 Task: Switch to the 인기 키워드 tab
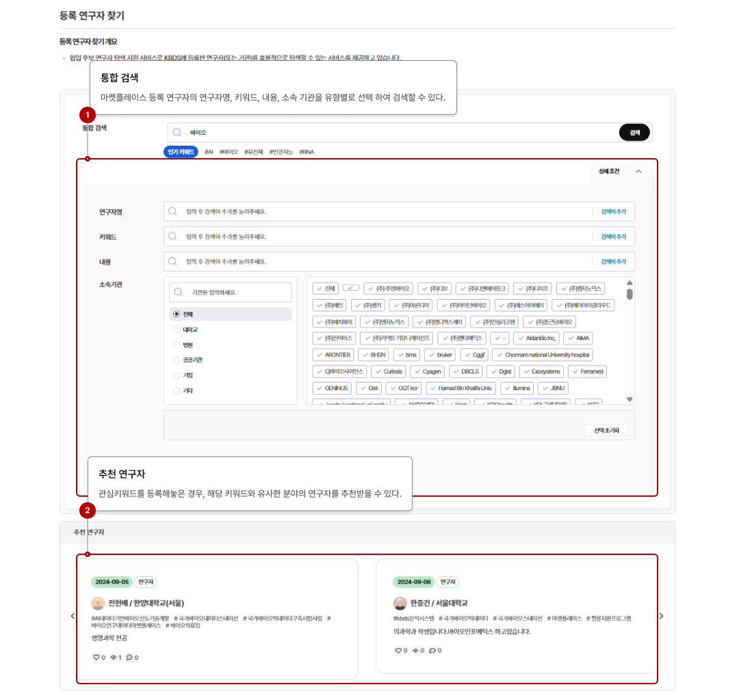pyautogui.click(x=182, y=151)
